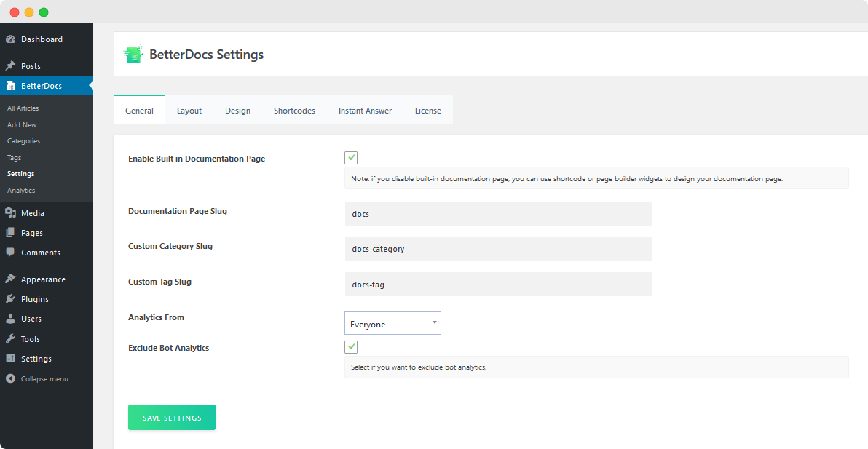Open Add New under BetterDocs
This screenshot has width=868, height=449.
pyautogui.click(x=22, y=125)
